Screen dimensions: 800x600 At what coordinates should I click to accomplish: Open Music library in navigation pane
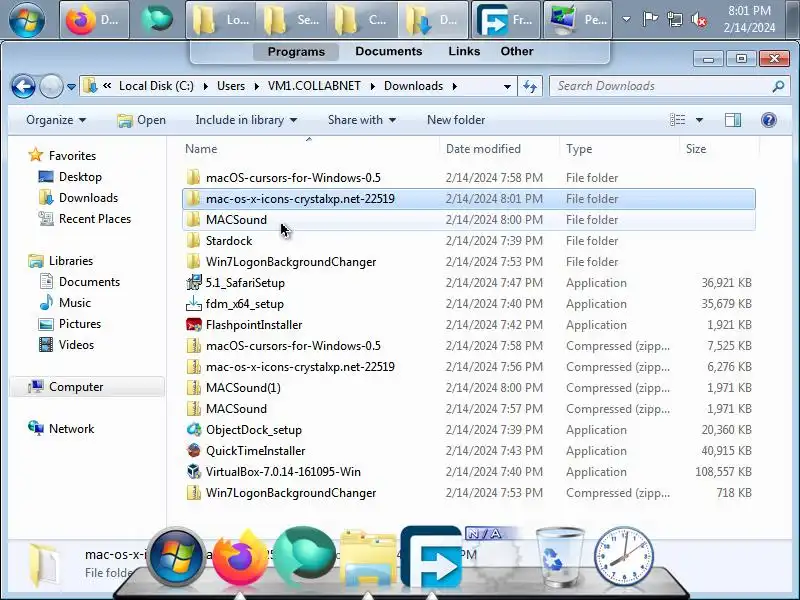coord(65,303)
